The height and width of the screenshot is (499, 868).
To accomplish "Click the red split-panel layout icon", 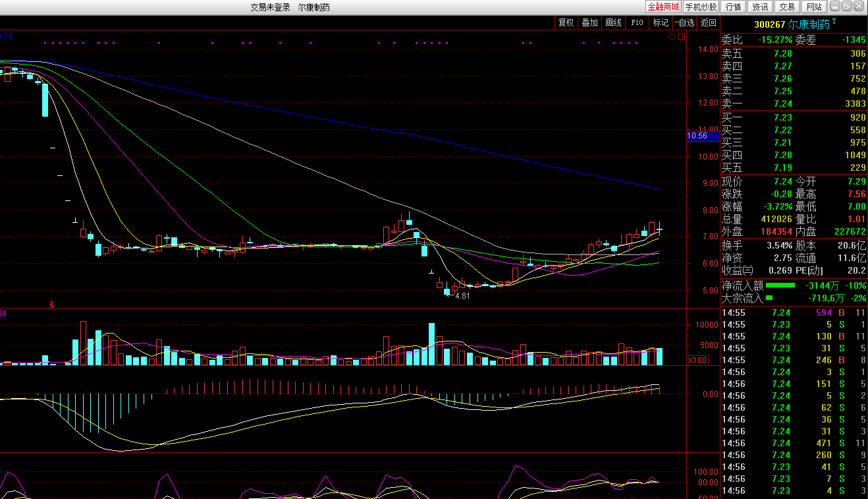I will pos(682,37).
